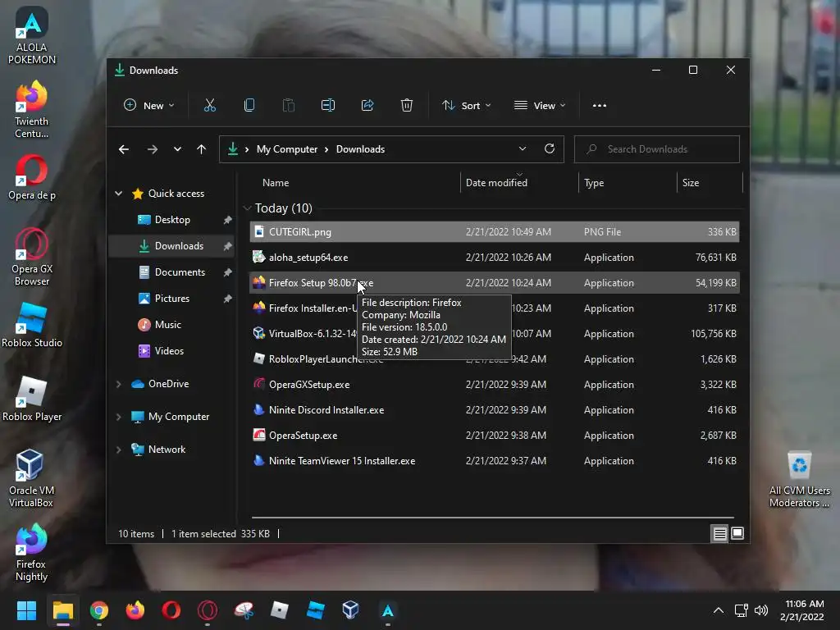Click the horizontal scrollbar in file list

click(x=493, y=518)
